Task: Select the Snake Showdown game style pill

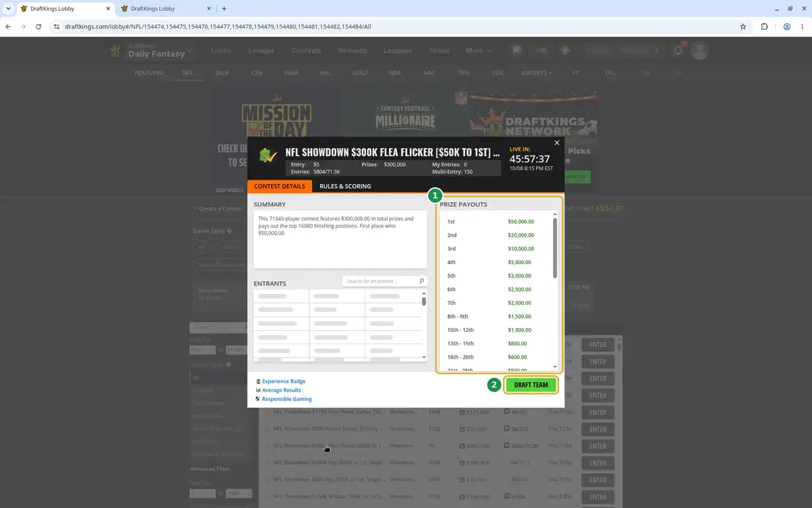Action: pos(221,264)
